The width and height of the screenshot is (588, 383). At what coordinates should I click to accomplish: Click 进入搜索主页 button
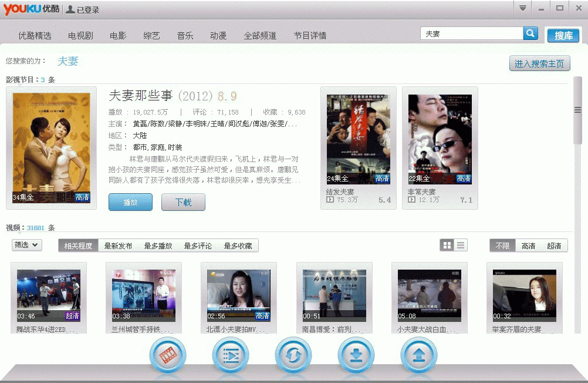point(539,64)
